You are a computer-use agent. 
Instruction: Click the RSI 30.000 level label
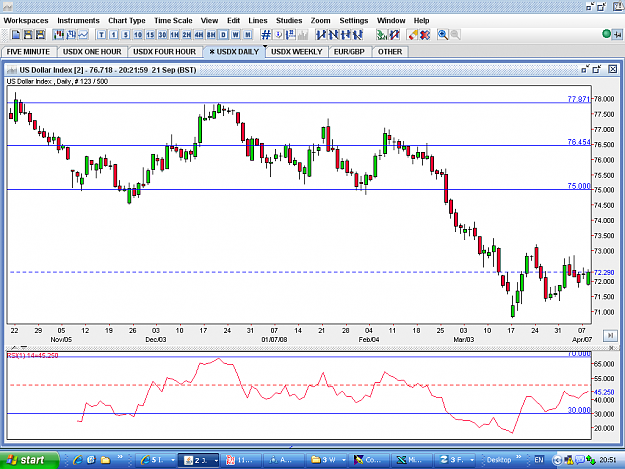click(578, 410)
